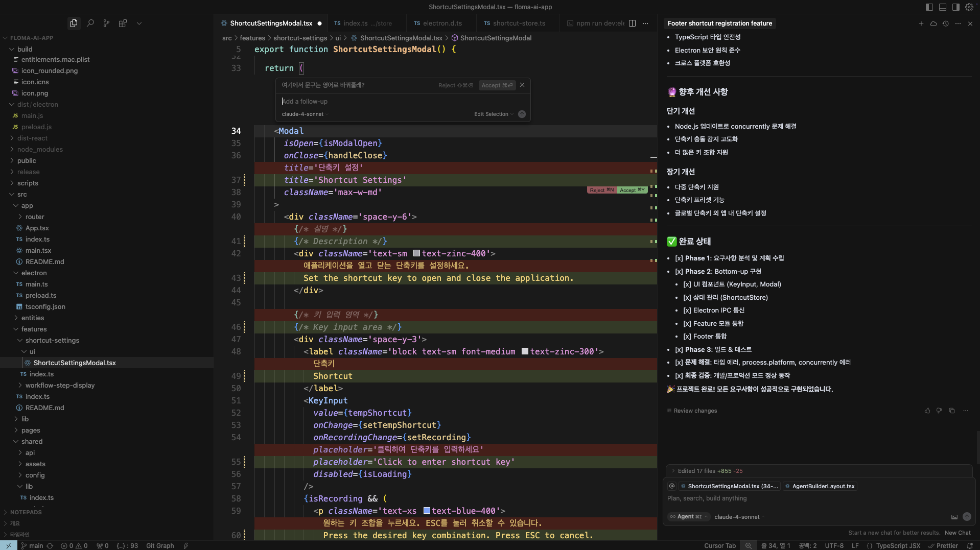Open response more options ellipsis

pos(965,411)
